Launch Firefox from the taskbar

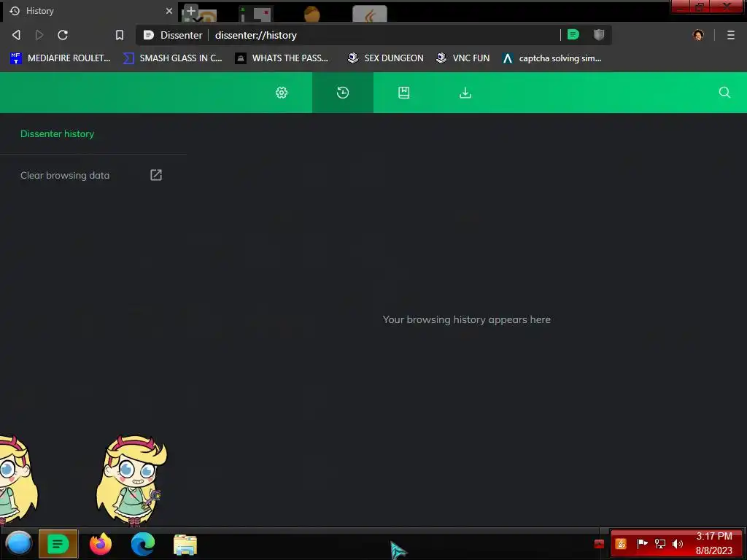click(101, 543)
